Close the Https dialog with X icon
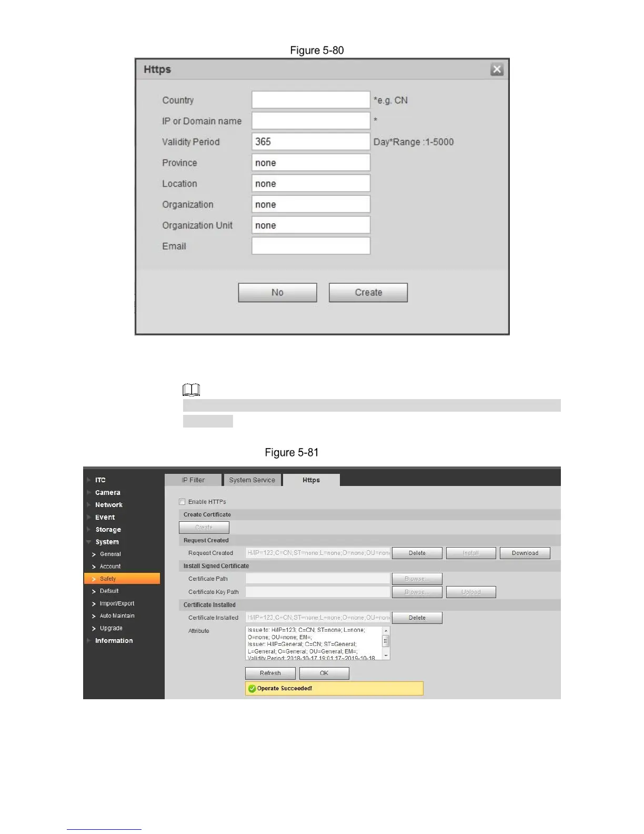The width and height of the screenshot is (644, 834). tap(497, 69)
